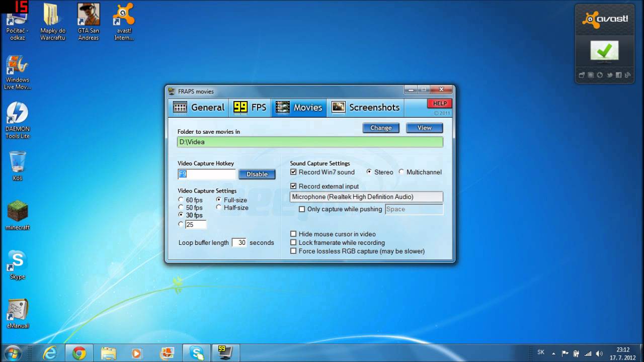Open Windows Explorer from taskbar

click(x=108, y=353)
